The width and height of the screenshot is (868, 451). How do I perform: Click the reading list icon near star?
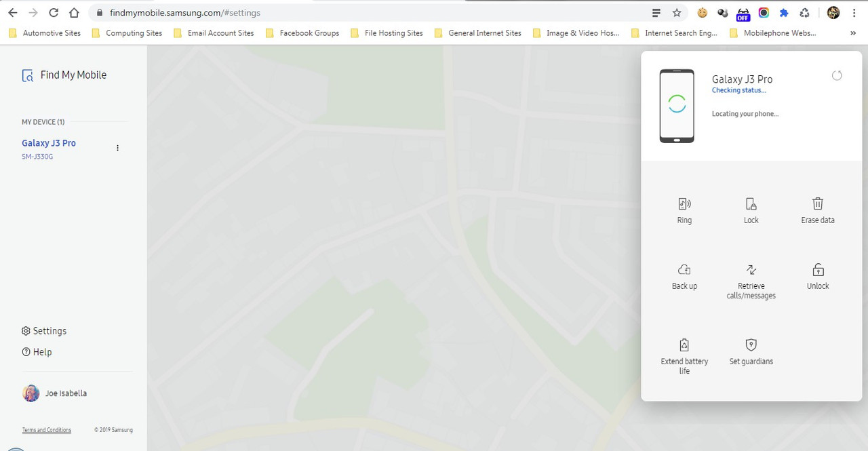coord(656,13)
